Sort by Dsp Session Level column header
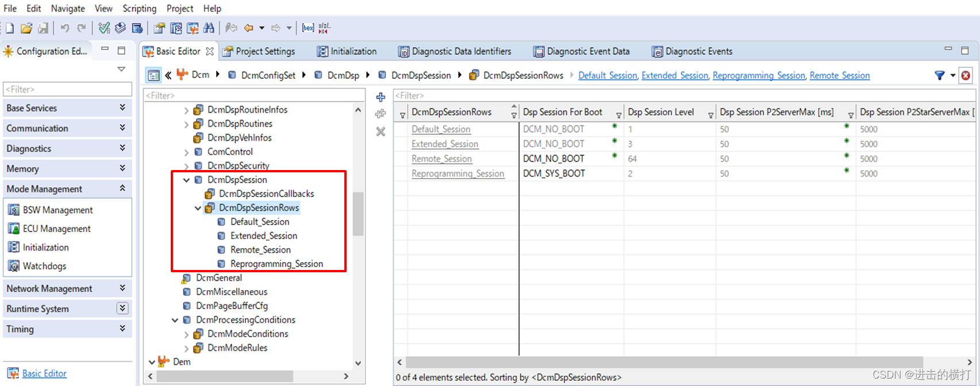This screenshot has height=386, width=980. coord(661,112)
